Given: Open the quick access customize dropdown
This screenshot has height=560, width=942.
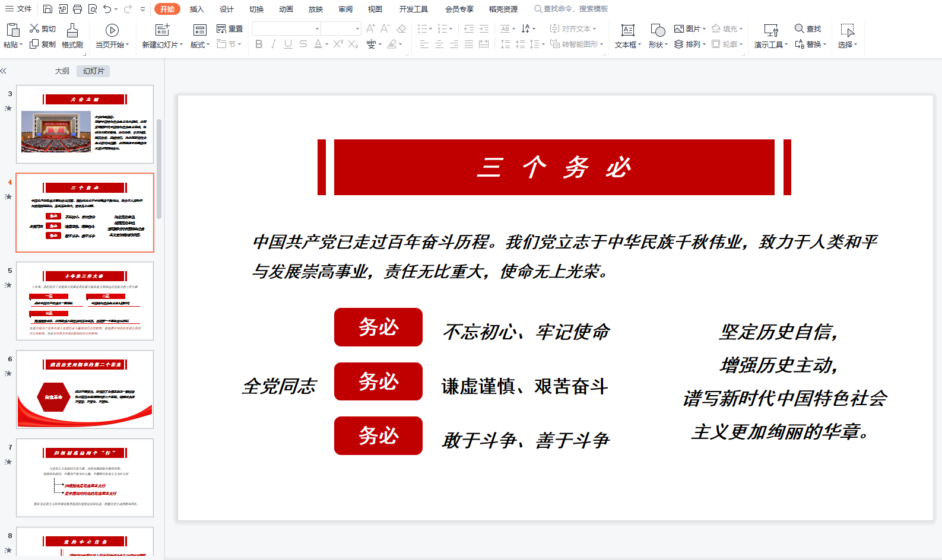Looking at the screenshot, I should (143, 9).
